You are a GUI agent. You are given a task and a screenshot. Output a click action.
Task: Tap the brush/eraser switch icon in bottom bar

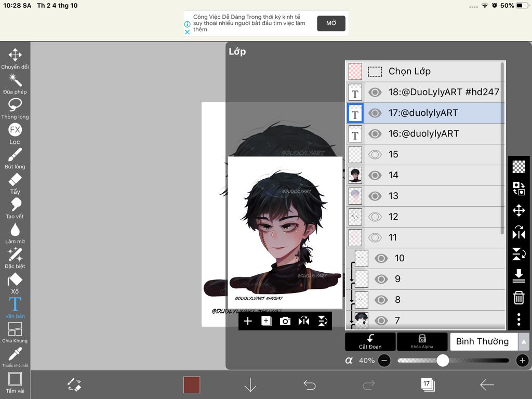74,385
